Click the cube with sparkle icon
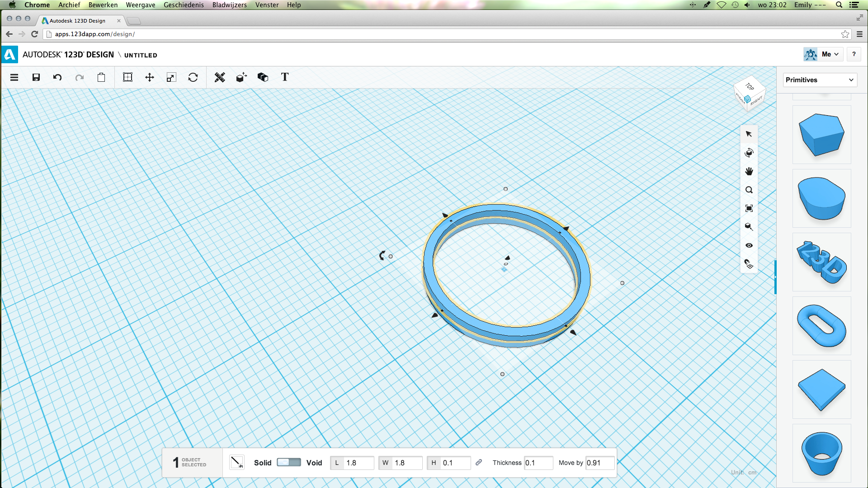The height and width of the screenshot is (488, 868). (x=241, y=77)
